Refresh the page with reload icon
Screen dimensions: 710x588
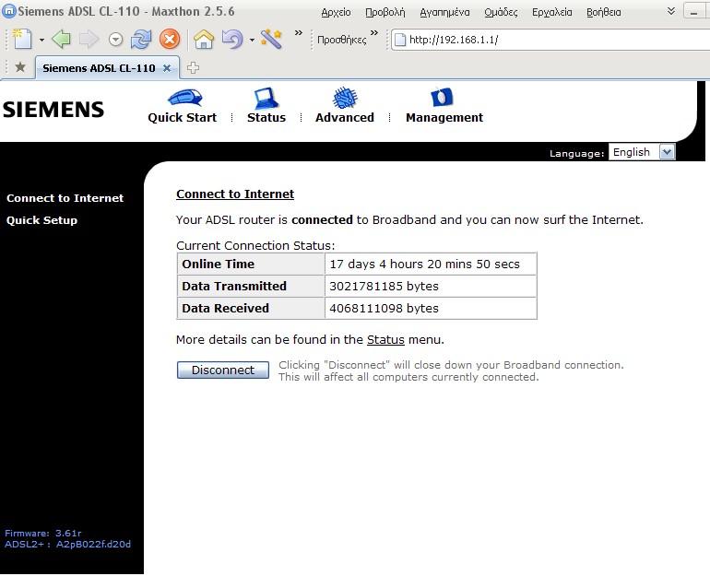pyautogui.click(x=141, y=40)
